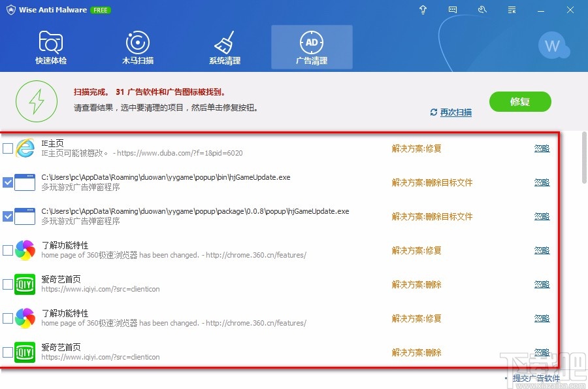
Task: Check the IE主页 checkbox
Action: [8, 148]
